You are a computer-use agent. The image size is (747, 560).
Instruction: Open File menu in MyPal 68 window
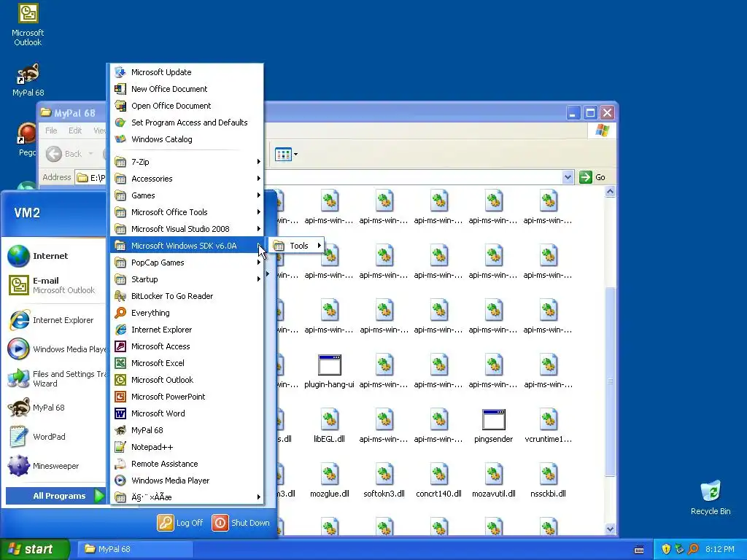tap(51, 131)
